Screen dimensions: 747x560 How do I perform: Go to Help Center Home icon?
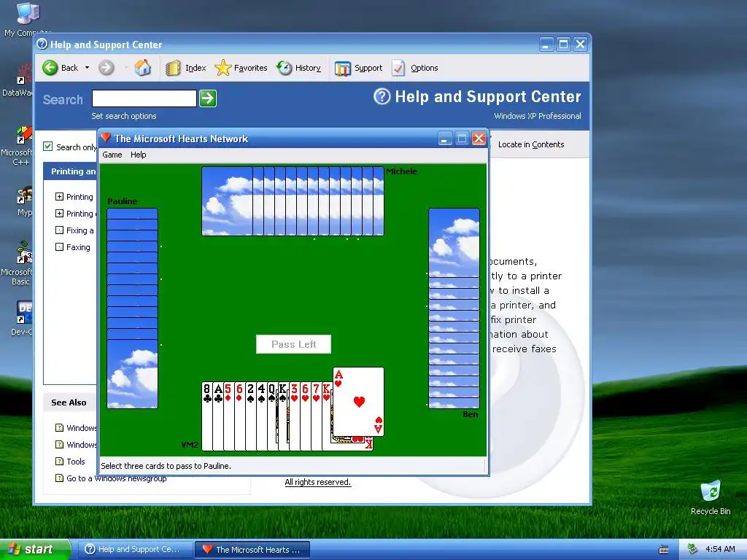[142, 68]
